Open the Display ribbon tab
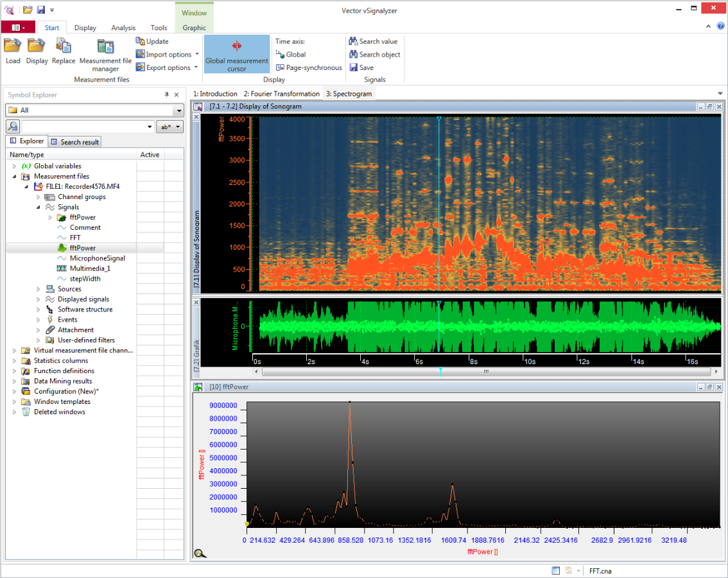 tap(85, 28)
